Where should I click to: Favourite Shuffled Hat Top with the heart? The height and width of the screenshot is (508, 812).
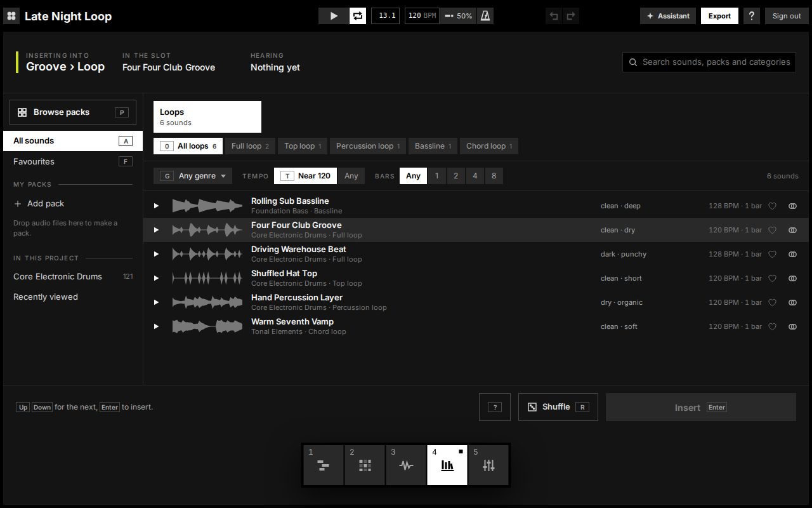pos(772,278)
